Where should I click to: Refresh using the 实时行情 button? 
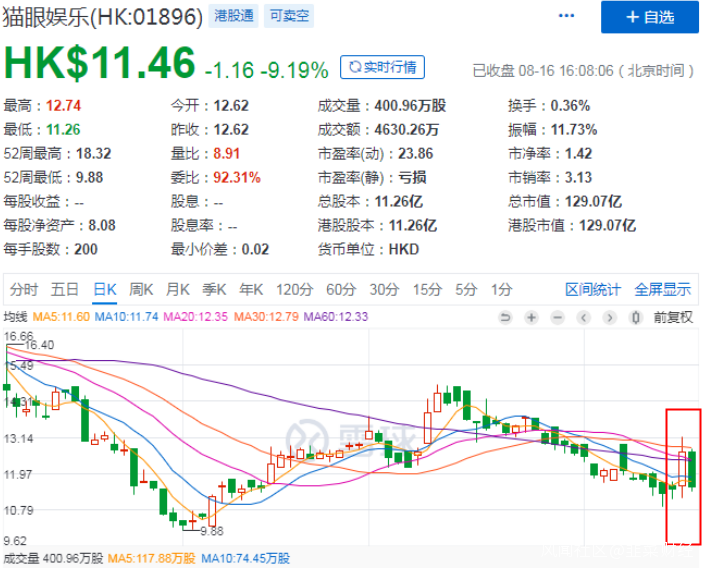pos(382,67)
